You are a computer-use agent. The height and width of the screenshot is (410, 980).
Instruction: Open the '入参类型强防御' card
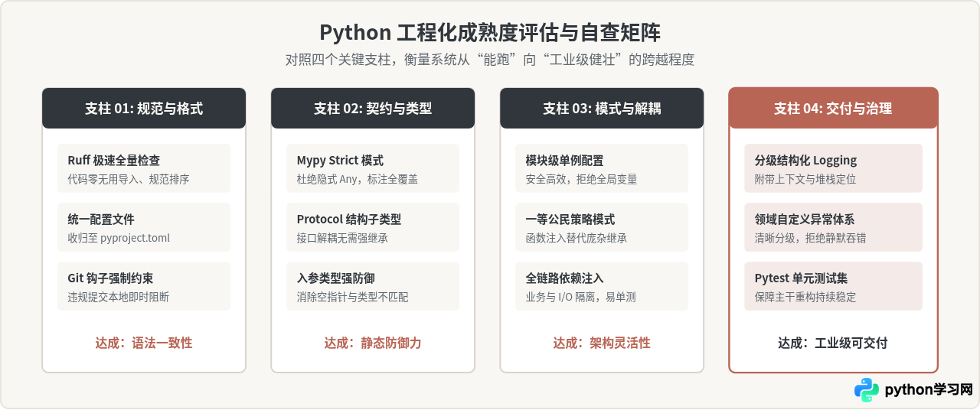tap(373, 286)
